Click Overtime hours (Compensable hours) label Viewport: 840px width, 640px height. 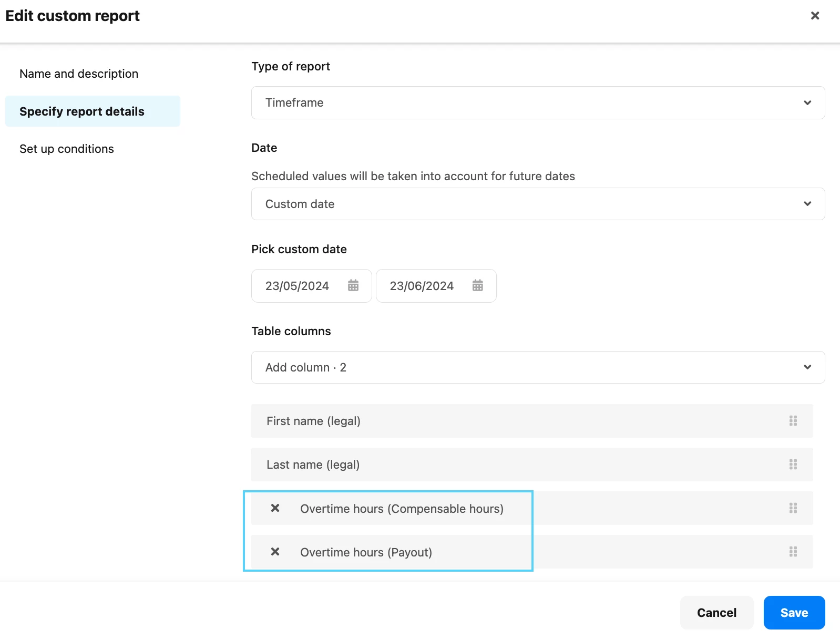pos(402,509)
